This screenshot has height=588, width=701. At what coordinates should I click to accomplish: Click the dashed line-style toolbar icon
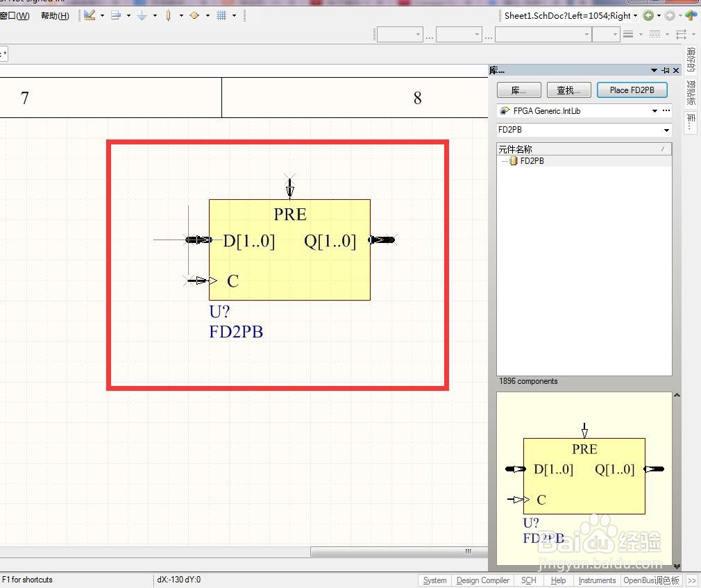tap(654, 35)
